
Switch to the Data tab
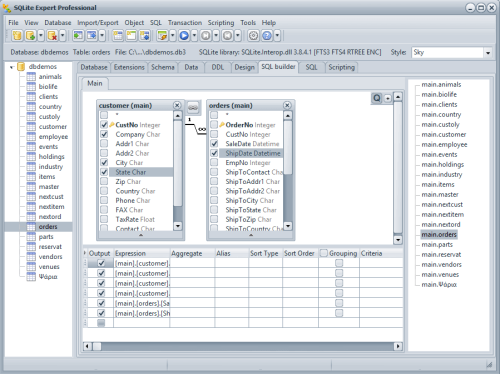[x=191, y=67]
